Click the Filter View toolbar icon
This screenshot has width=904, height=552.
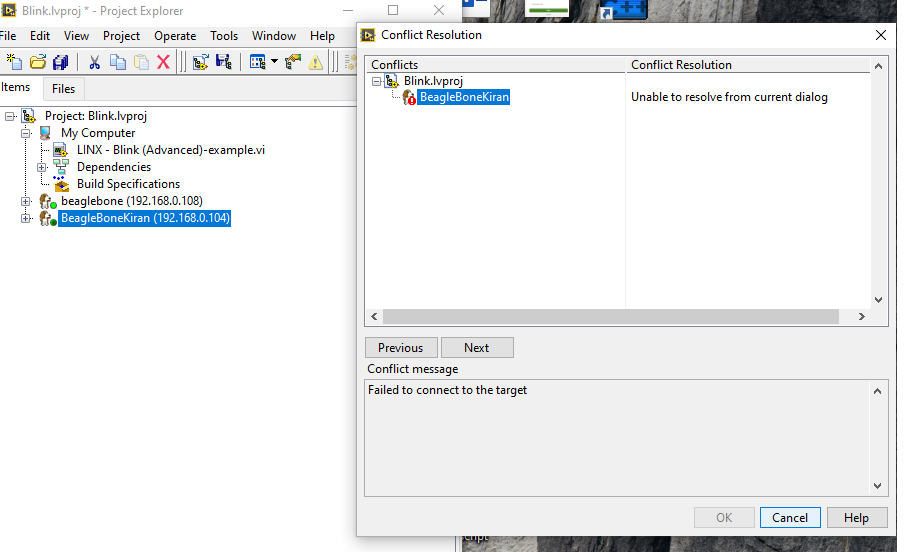pyautogui.click(x=257, y=62)
